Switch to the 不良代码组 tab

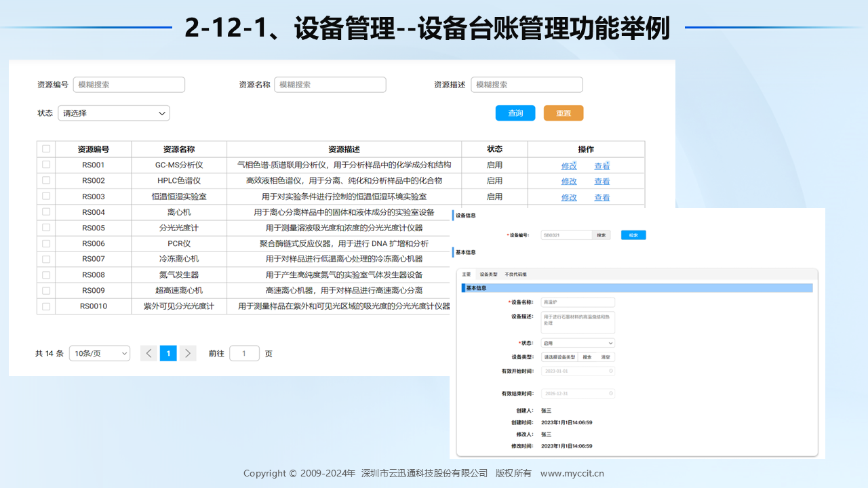(x=516, y=274)
